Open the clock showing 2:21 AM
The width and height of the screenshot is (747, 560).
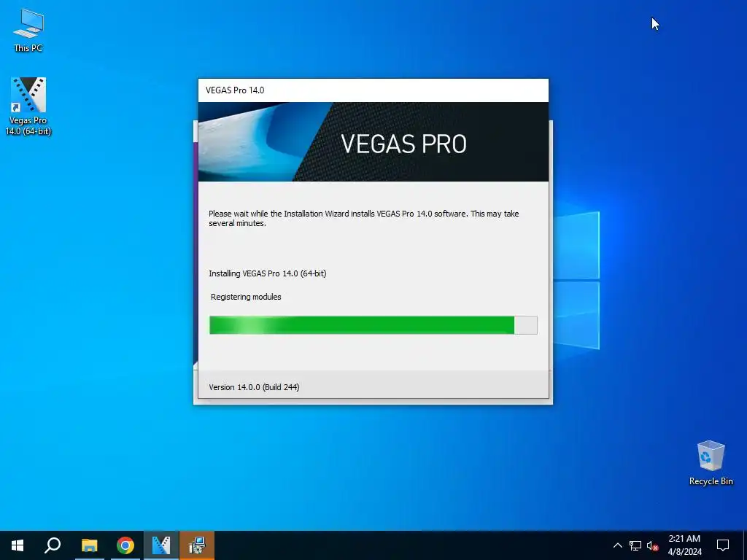684,545
